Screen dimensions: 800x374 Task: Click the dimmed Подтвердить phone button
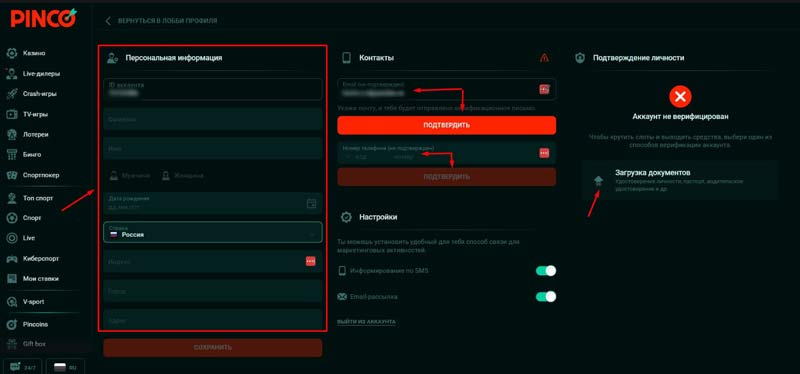[446, 177]
